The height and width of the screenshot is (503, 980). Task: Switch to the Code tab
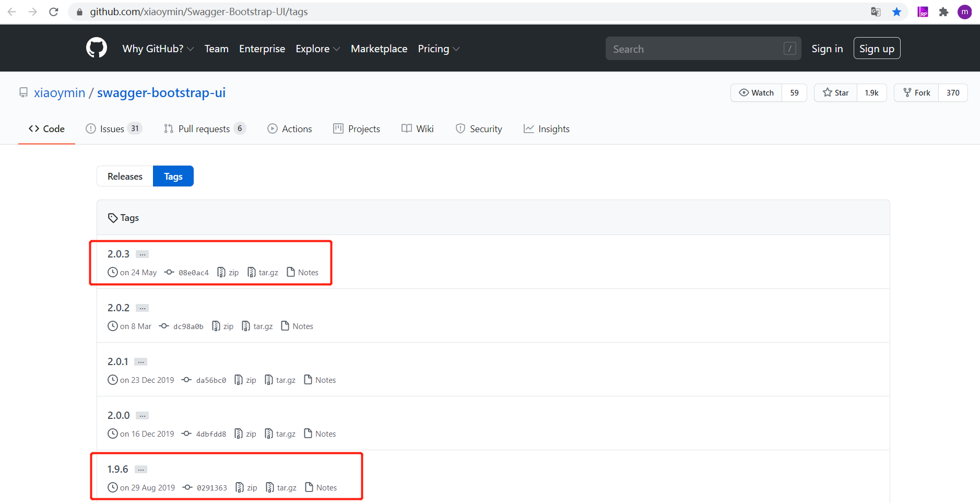coord(46,128)
